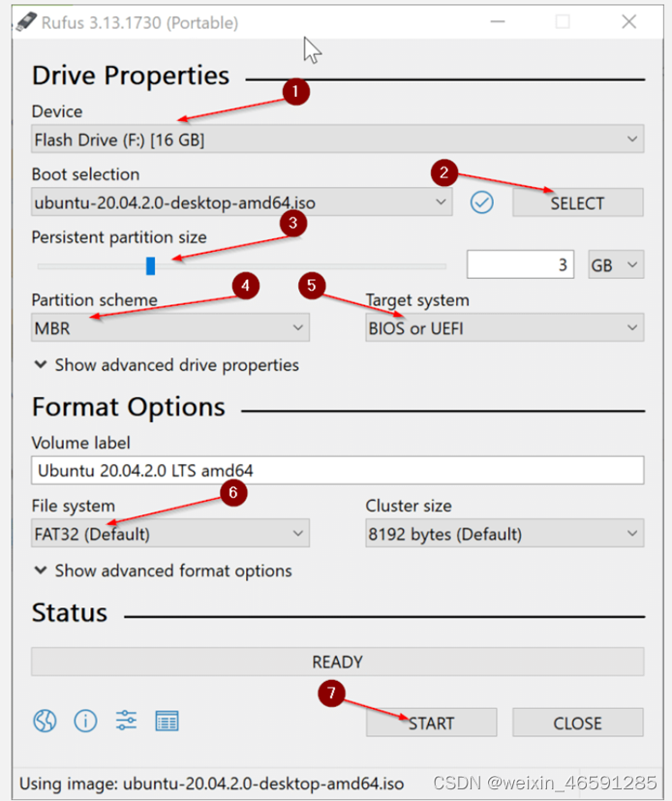Viewport: 672px width, 801px height.
Task: Open application settings sliders icon
Action: [126, 721]
